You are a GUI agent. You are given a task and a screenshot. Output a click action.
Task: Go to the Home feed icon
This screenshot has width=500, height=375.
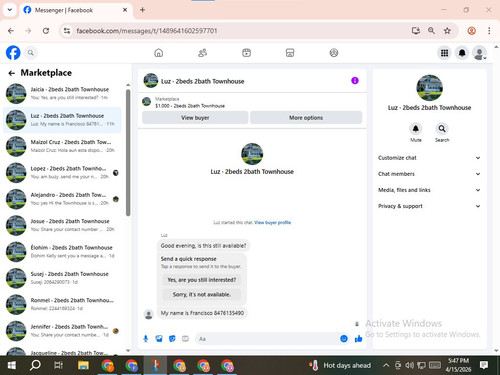tap(159, 53)
